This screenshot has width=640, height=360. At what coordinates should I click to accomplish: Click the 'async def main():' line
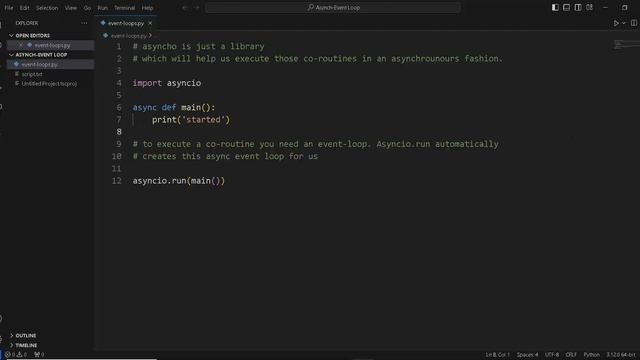coord(173,107)
